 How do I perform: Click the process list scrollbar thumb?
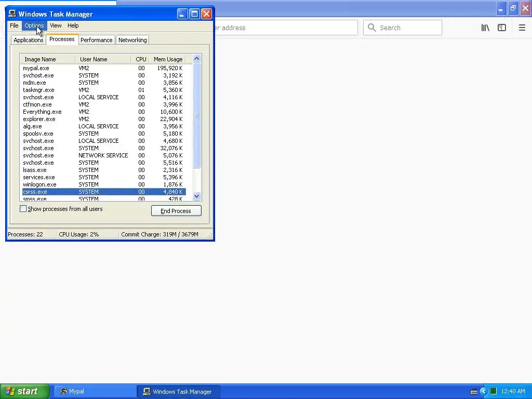pos(196,115)
